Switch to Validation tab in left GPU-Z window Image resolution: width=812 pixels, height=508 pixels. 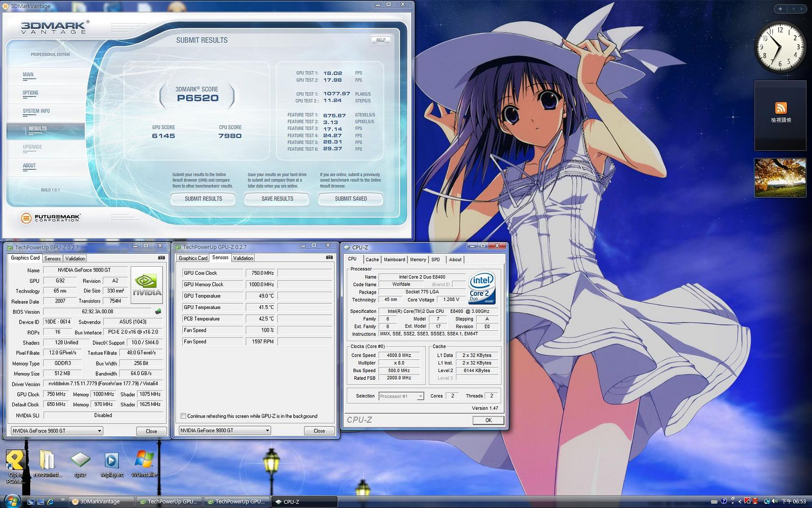pyautogui.click(x=75, y=258)
